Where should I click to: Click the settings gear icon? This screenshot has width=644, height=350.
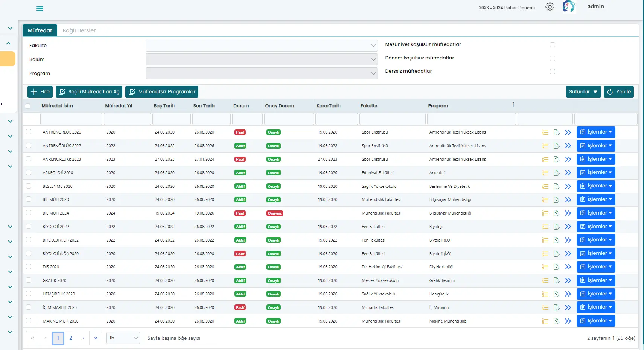(x=550, y=7)
